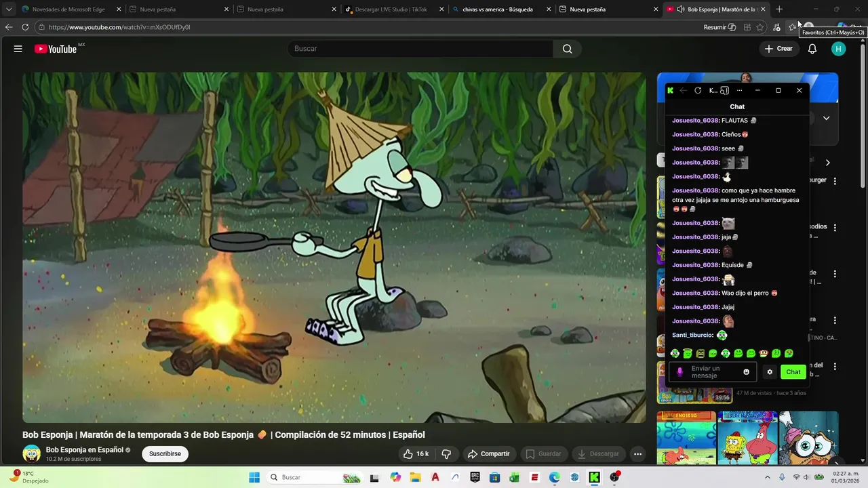This screenshot has width=868, height=488.
Task: Click Compartir share button
Action: tap(488, 453)
